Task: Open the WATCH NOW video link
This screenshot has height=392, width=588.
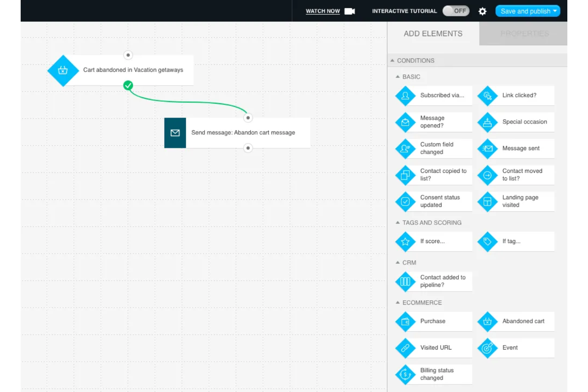Action: tap(322, 11)
